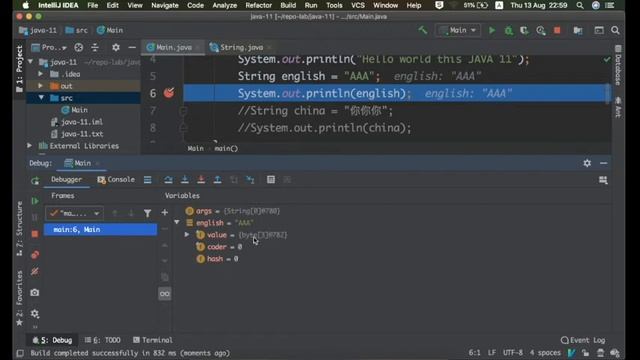Open Project panel settings gear

(x=116, y=47)
